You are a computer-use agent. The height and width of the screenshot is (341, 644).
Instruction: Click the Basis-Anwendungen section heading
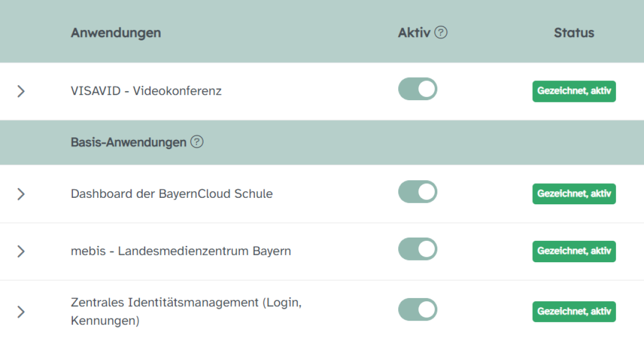[128, 142]
